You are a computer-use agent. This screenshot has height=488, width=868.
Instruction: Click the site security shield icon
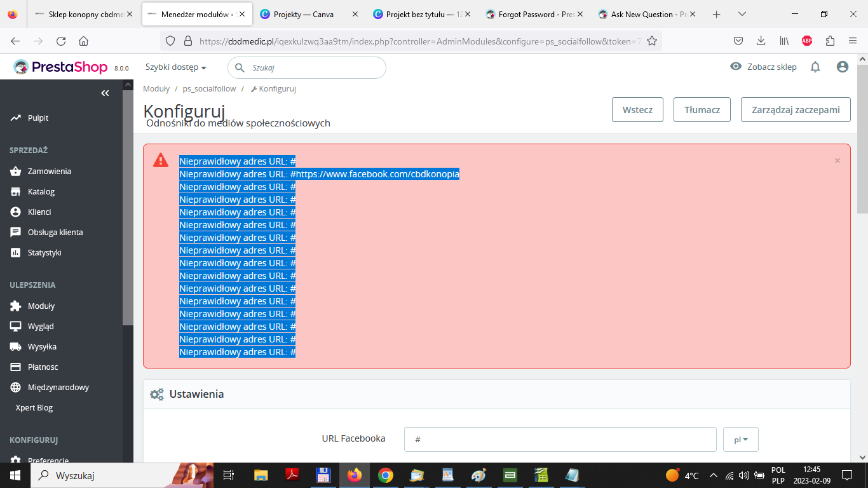pos(170,41)
